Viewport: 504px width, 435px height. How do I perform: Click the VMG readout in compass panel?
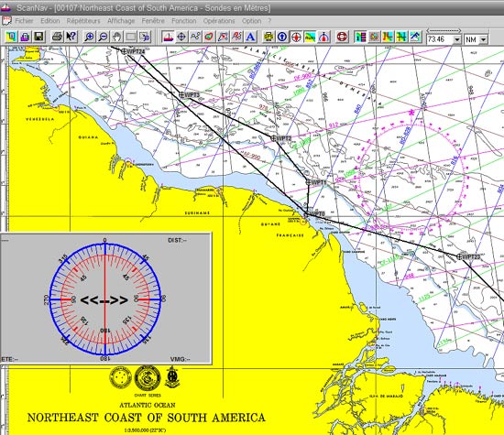[180, 359]
